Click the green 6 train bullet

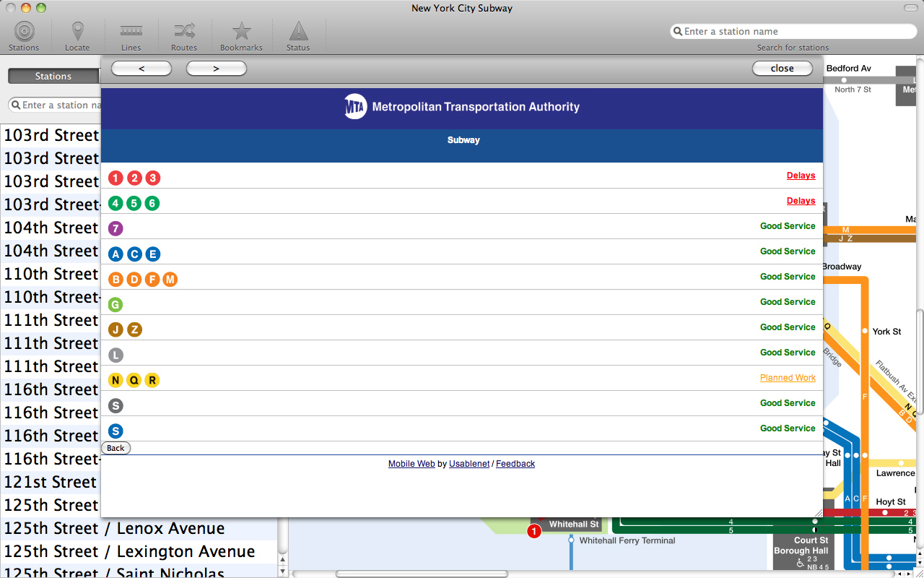152,203
